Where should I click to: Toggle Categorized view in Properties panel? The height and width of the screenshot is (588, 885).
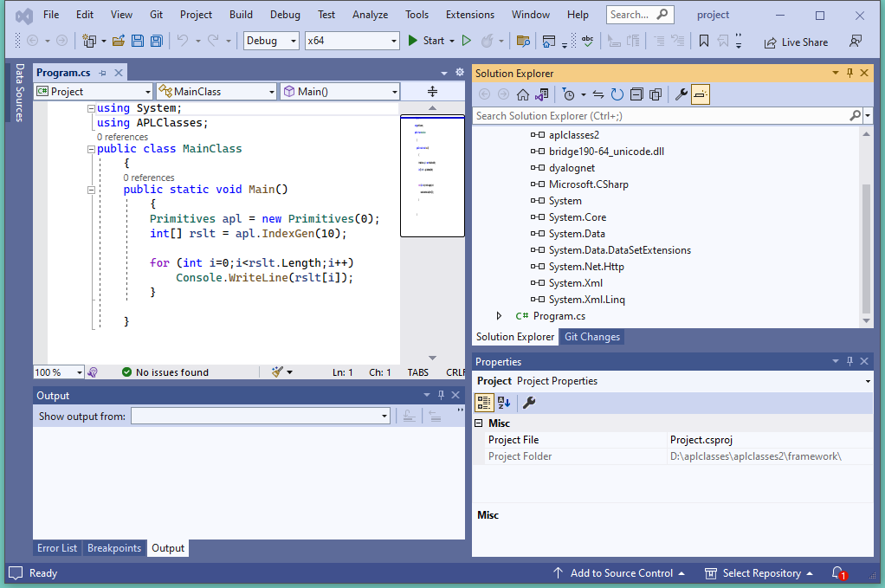pyautogui.click(x=484, y=403)
